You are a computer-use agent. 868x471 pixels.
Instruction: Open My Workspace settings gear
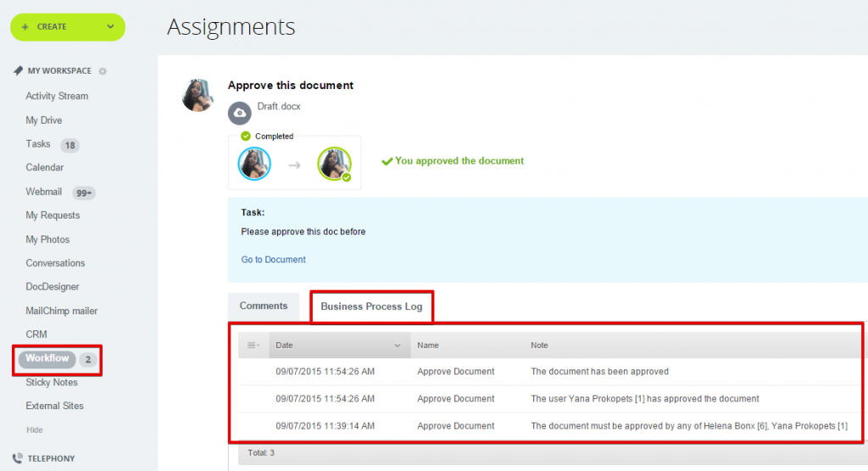[103, 71]
